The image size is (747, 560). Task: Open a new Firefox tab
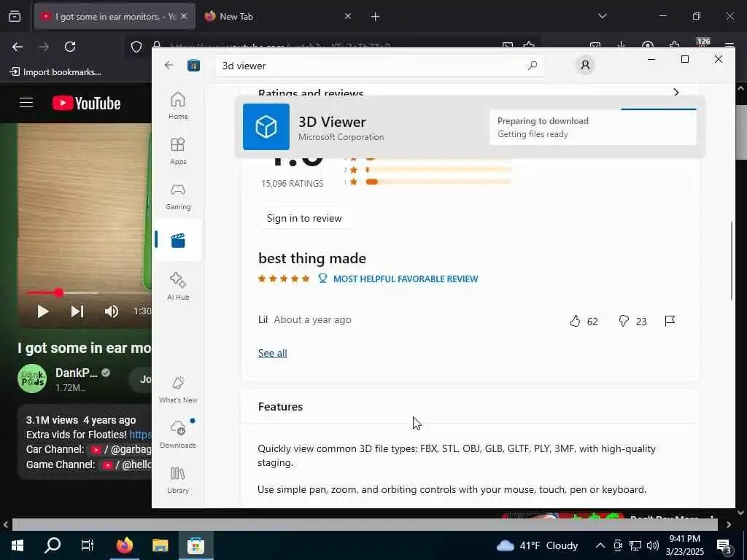(x=376, y=17)
